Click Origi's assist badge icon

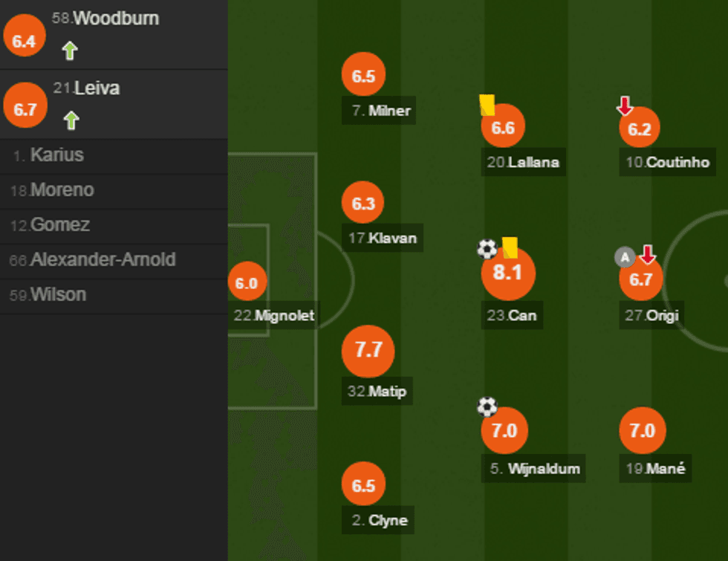[625, 257]
